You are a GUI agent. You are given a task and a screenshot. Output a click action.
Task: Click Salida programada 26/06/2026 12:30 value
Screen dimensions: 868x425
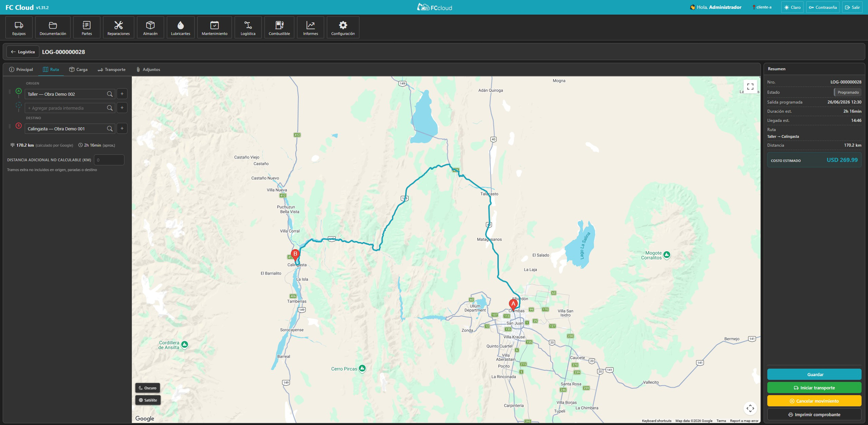(844, 102)
